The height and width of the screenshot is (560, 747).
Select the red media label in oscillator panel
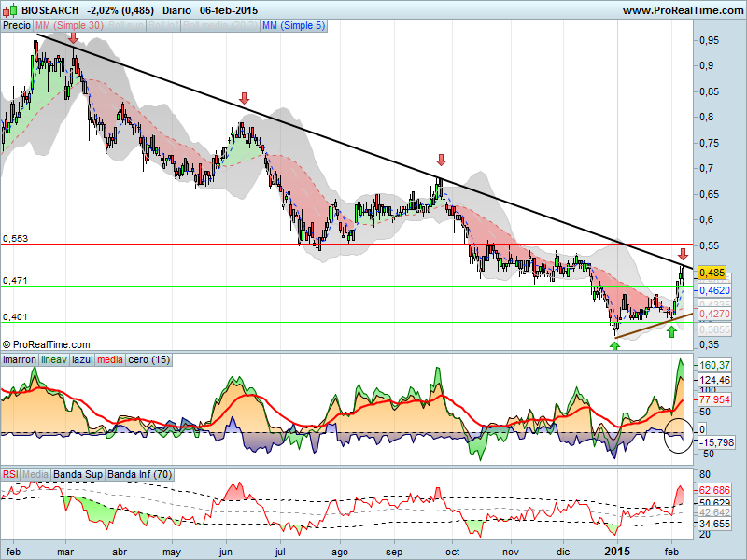click(110, 360)
